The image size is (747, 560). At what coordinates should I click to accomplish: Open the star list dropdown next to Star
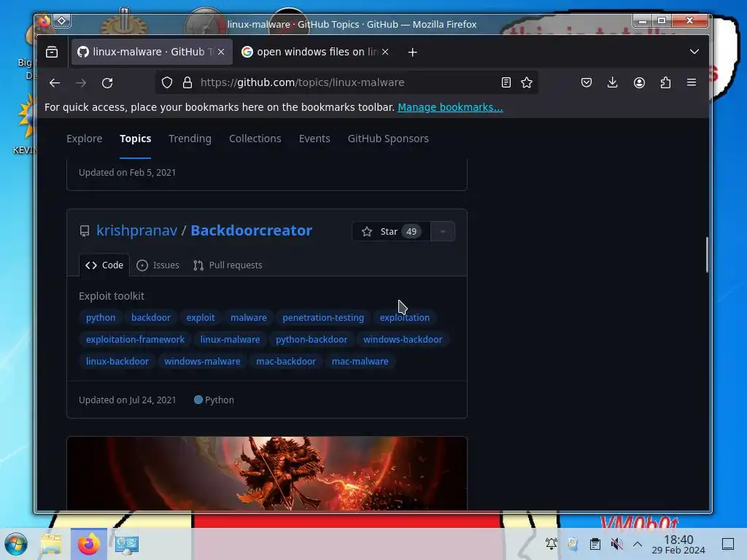pos(443,231)
